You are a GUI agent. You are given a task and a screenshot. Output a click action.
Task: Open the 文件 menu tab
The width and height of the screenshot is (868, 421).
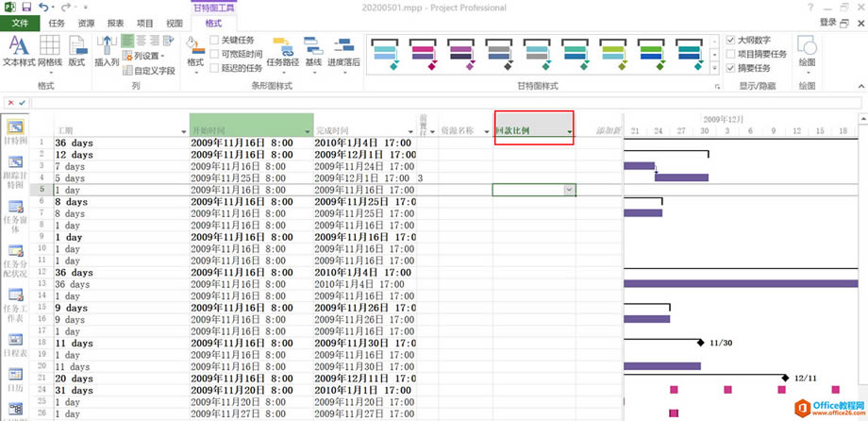[x=20, y=23]
